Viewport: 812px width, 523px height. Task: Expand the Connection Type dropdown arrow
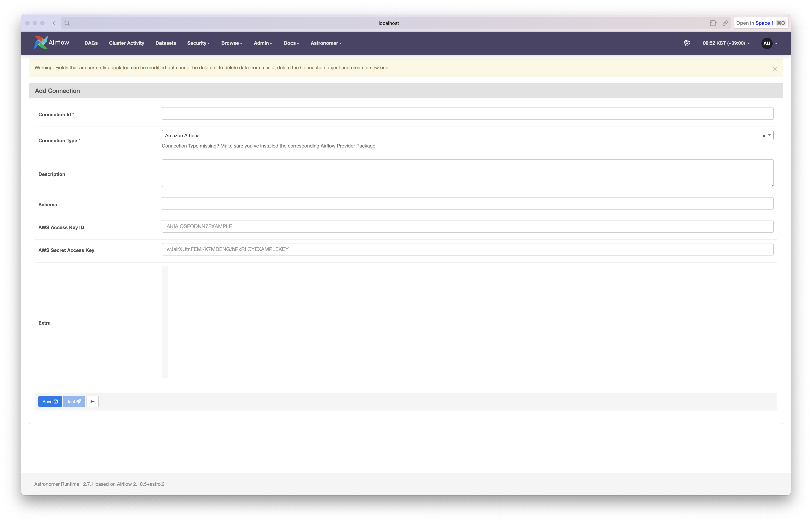[769, 136]
